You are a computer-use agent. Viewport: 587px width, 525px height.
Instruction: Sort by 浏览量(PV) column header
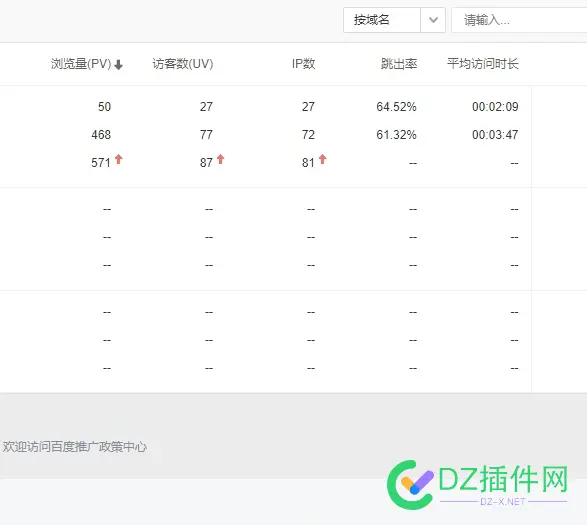(81, 64)
